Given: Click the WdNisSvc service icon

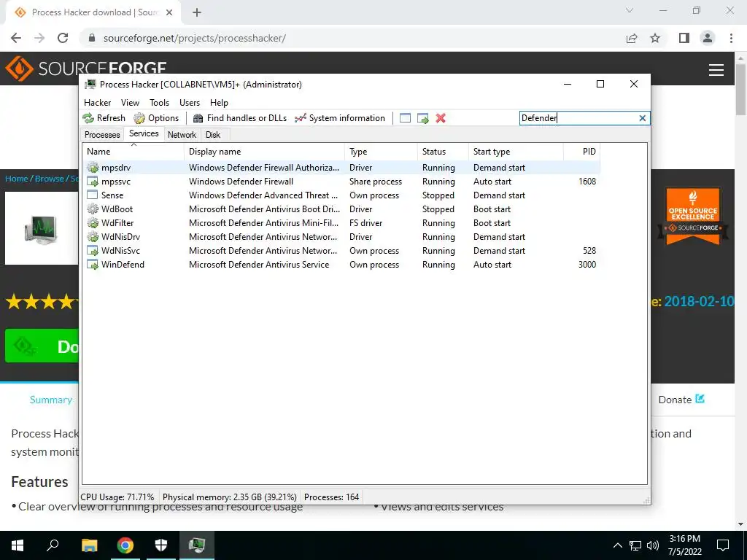Looking at the screenshot, I should [x=93, y=251].
